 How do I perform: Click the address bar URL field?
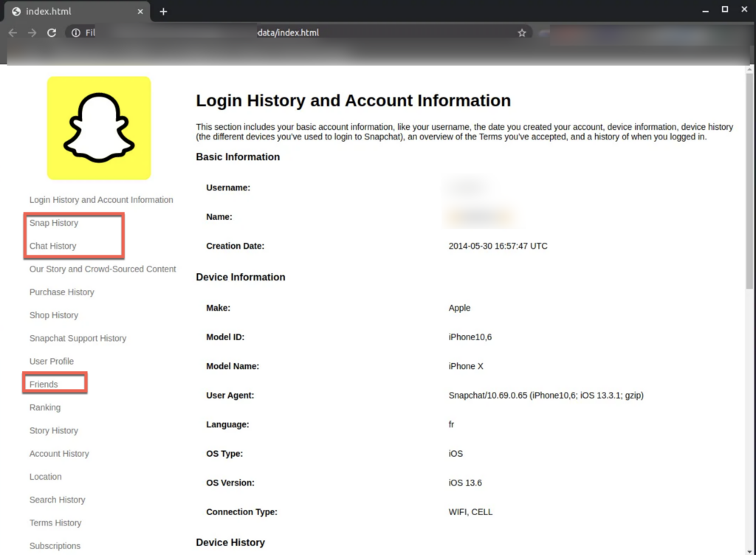tap(295, 32)
